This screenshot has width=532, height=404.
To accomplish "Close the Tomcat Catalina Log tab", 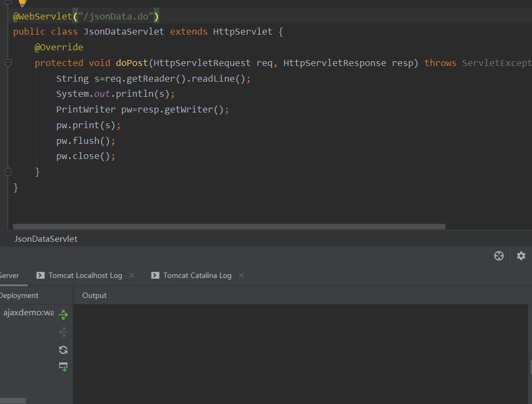I will [241, 275].
